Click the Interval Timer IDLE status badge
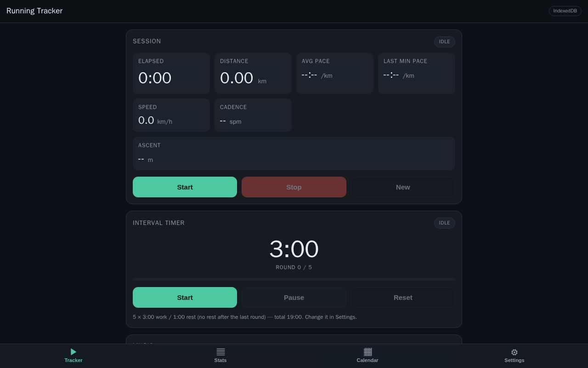588x368 pixels. point(444,223)
